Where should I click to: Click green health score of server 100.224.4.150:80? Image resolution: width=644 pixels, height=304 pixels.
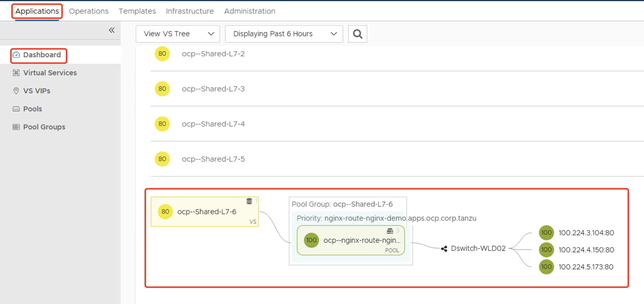(x=546, y=250)
